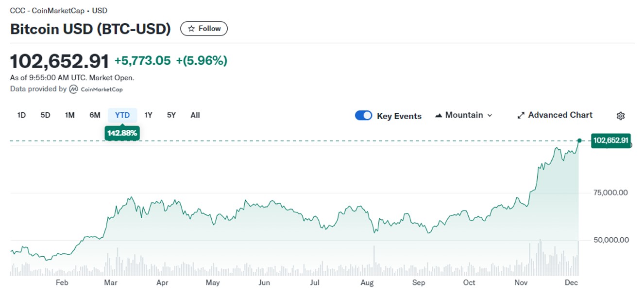Choose the 1Y time range
The width and height of the screenshot is (644, 298).
(x=148, y=115)
